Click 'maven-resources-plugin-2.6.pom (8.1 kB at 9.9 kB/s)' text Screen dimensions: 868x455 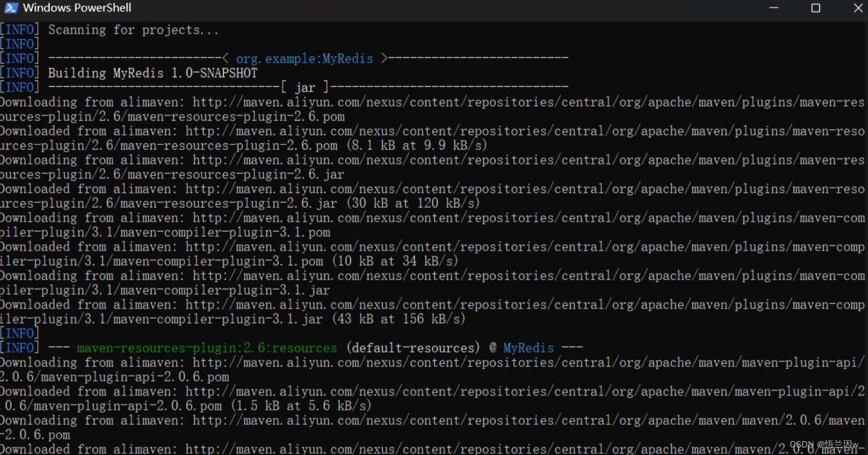tap(304, 146)
